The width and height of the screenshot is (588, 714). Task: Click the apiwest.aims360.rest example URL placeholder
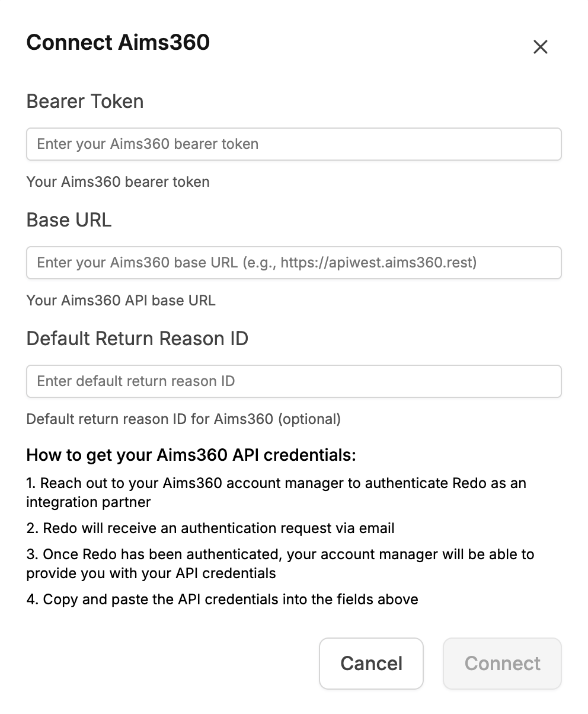378,263
